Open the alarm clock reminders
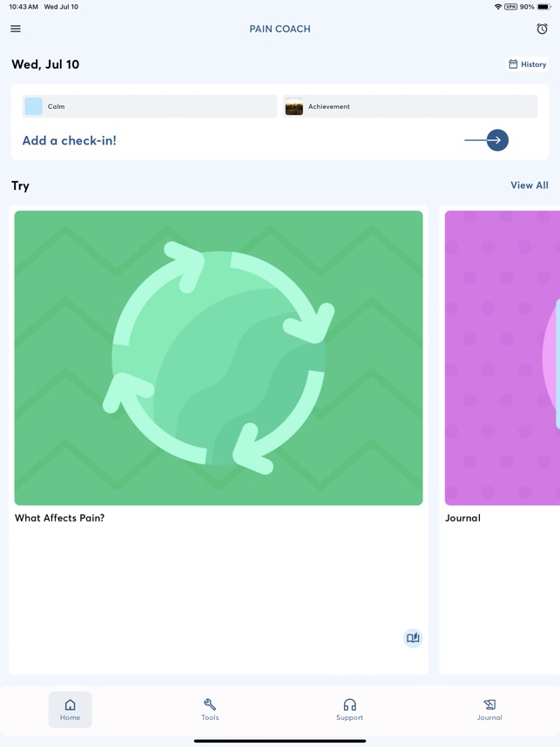This screenshot has width=560, height=747. point(542,29)
